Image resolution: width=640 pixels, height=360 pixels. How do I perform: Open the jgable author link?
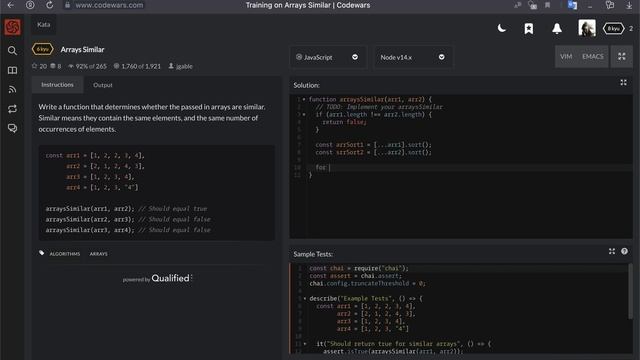(x=180, y=66)
